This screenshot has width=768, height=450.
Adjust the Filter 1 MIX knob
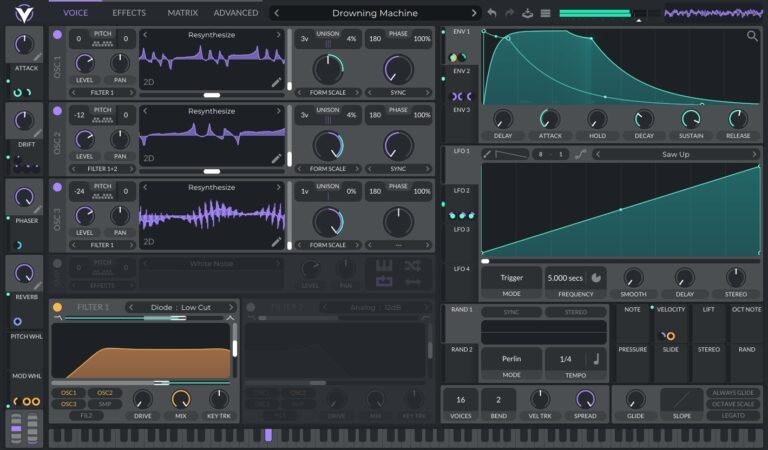[180, 400]
